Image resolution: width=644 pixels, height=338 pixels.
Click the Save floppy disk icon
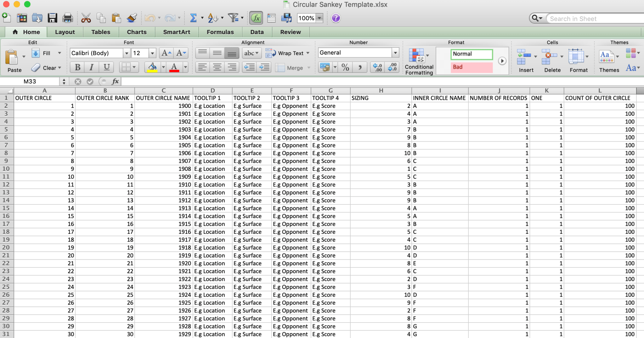[52, 18]
